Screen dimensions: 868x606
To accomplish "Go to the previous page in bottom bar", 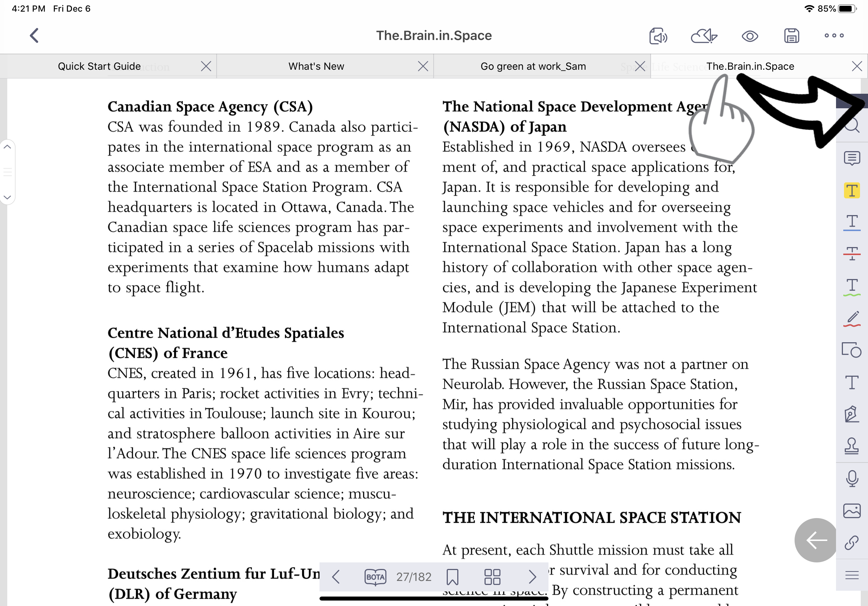I will coord(336,577).
